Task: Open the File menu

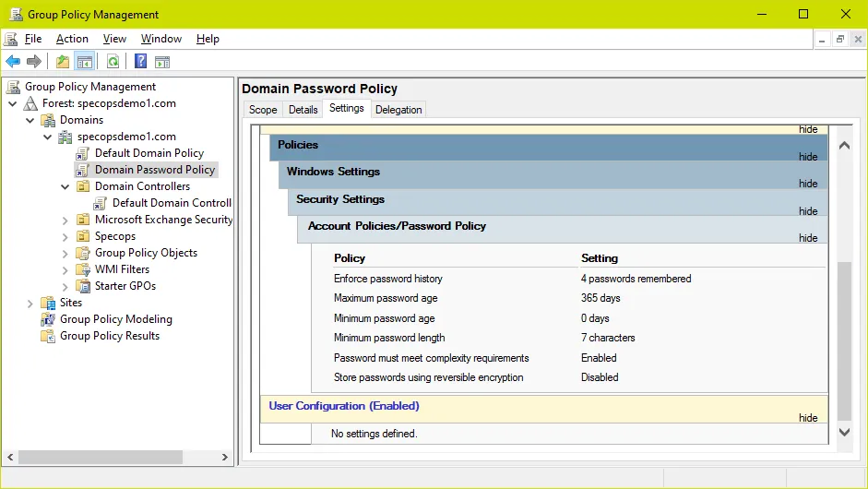Action: tap(33, 39)
